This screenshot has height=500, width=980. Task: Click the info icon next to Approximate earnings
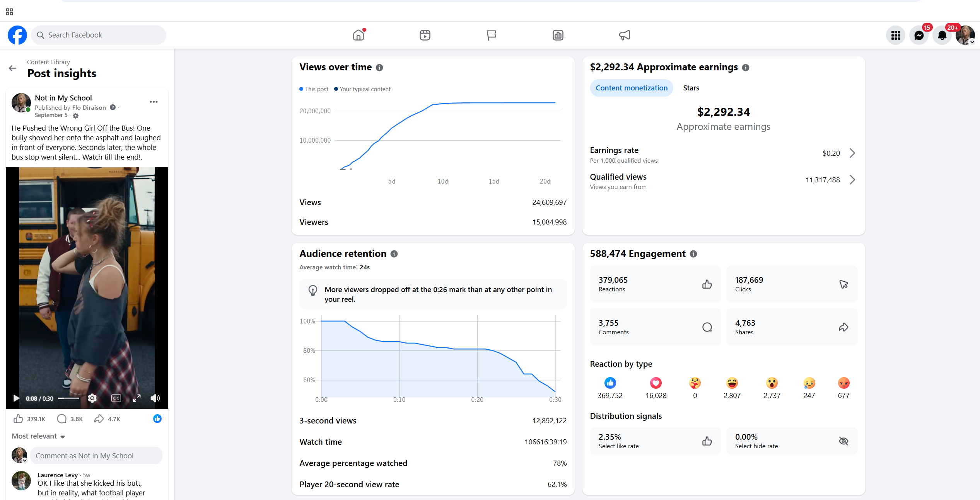tap(746, 68)
